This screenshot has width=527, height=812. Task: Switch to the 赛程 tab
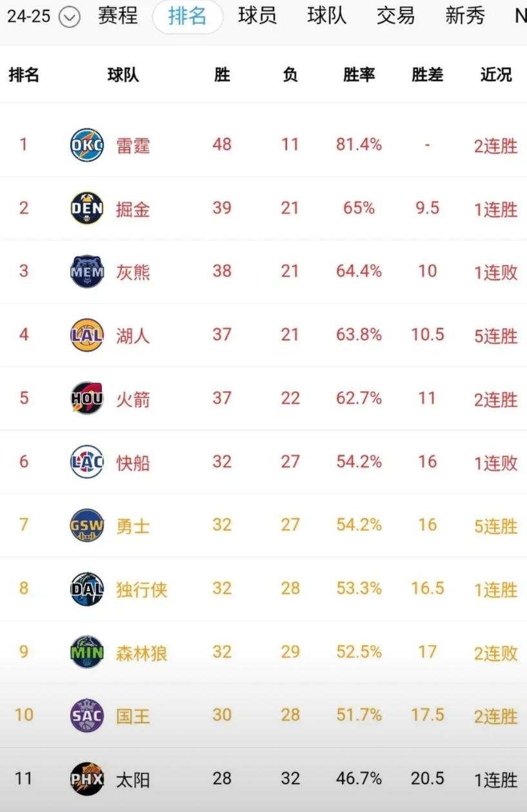pos(118,16)
